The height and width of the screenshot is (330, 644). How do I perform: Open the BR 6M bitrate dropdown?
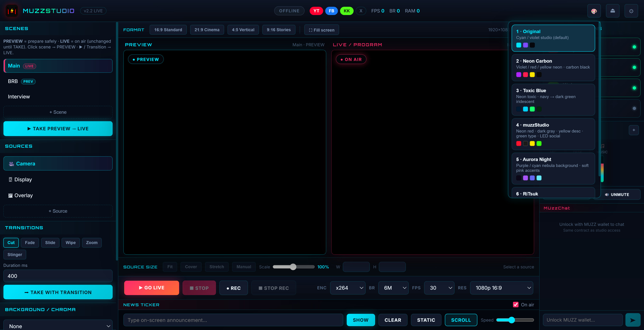click(x=393, y=288)
